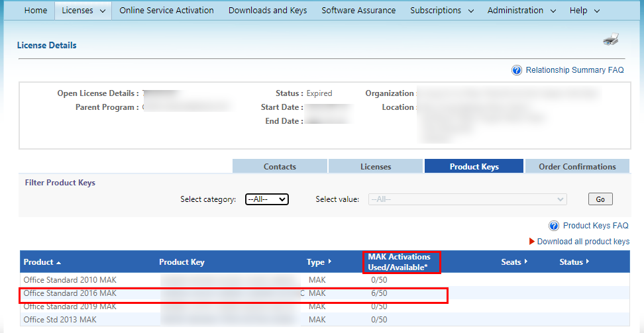Select the Office Std 2013 MAK row
Viewport: 644px width, 333px height.
coord(325,320)
